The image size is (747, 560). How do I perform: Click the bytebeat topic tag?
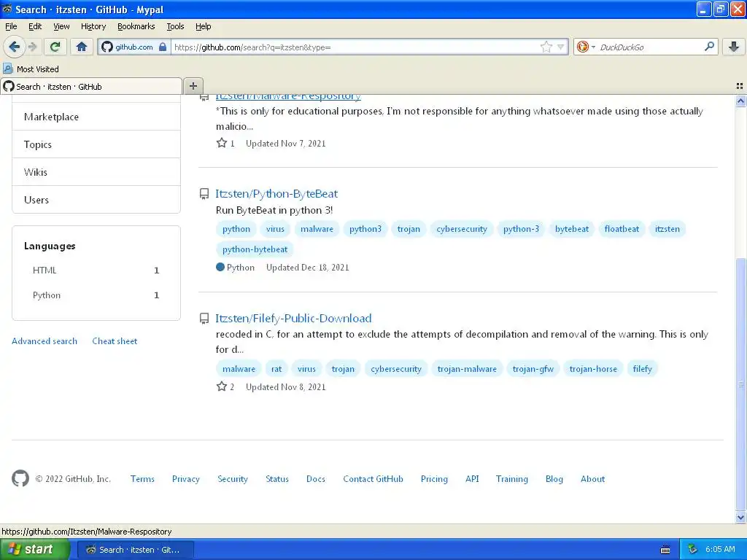click(572, 229)
